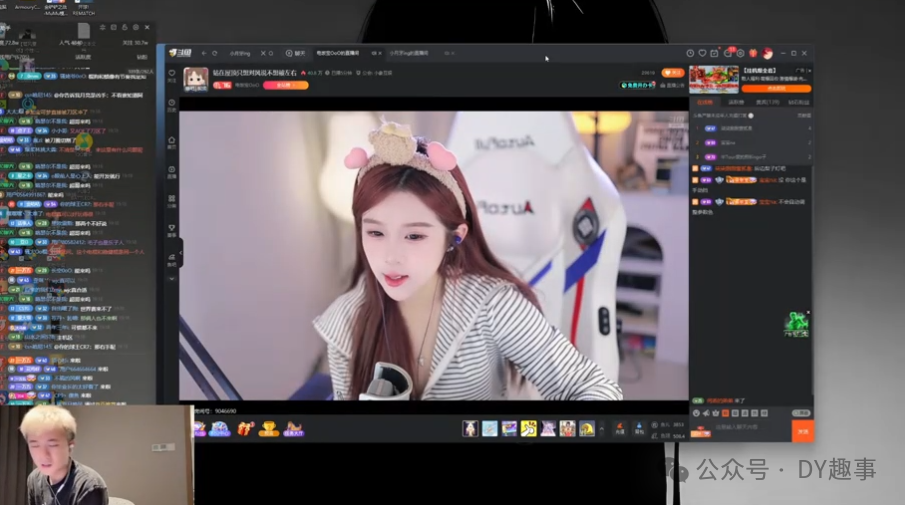This screenshot has height=505, width=905.
Task: Open history clock icon in left sidebar
Action: pos(171,105)
